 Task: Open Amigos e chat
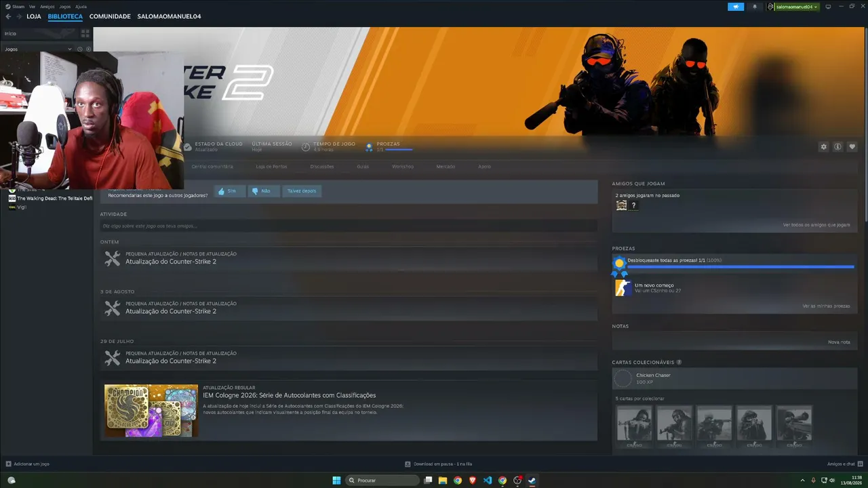coord(845,464)
